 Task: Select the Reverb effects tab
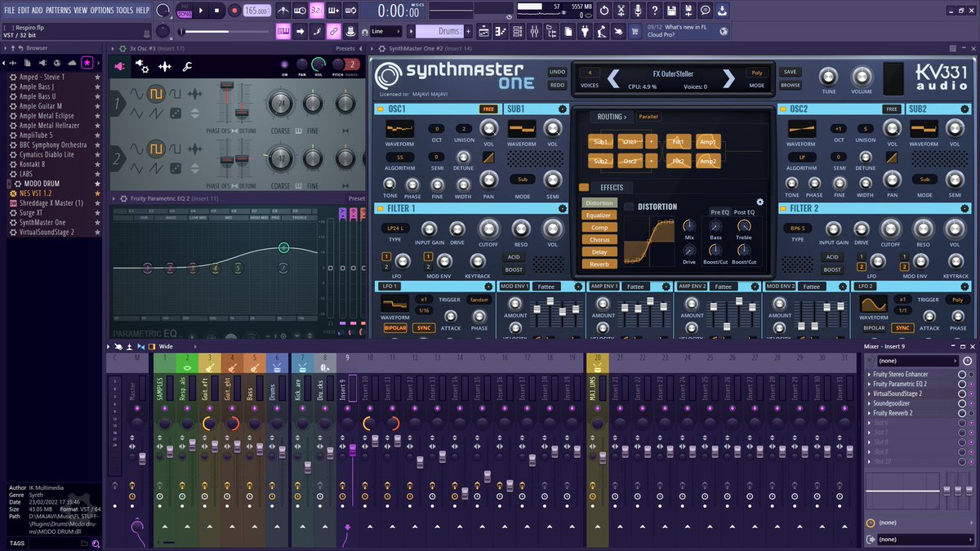tap(599, 264)
